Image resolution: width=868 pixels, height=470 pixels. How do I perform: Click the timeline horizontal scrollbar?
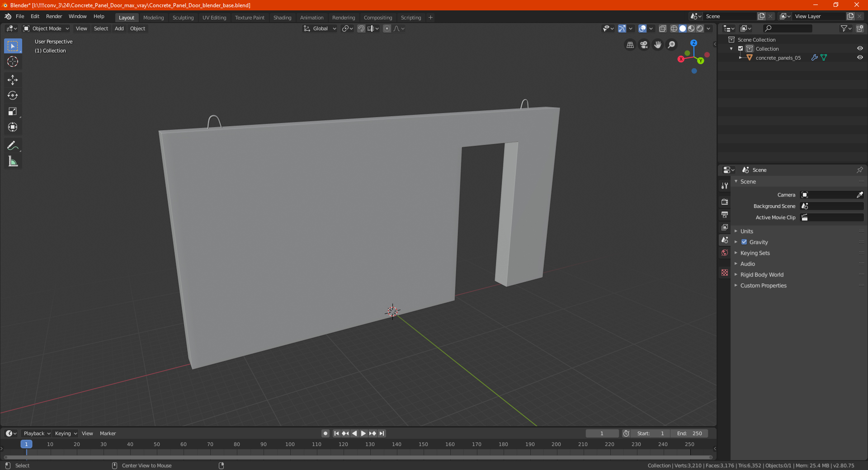pyautogui.click(x=358, y=457)
